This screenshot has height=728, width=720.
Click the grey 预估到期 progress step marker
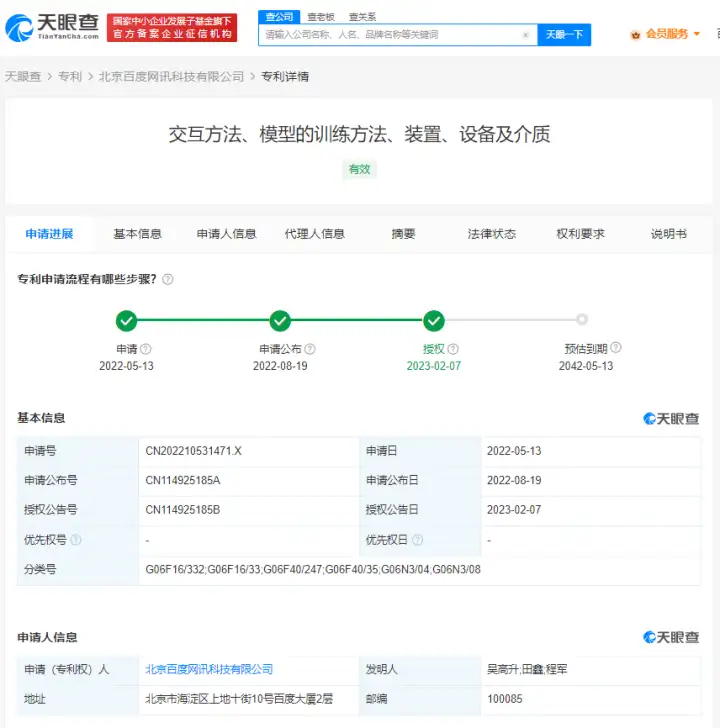coord(582,320)
